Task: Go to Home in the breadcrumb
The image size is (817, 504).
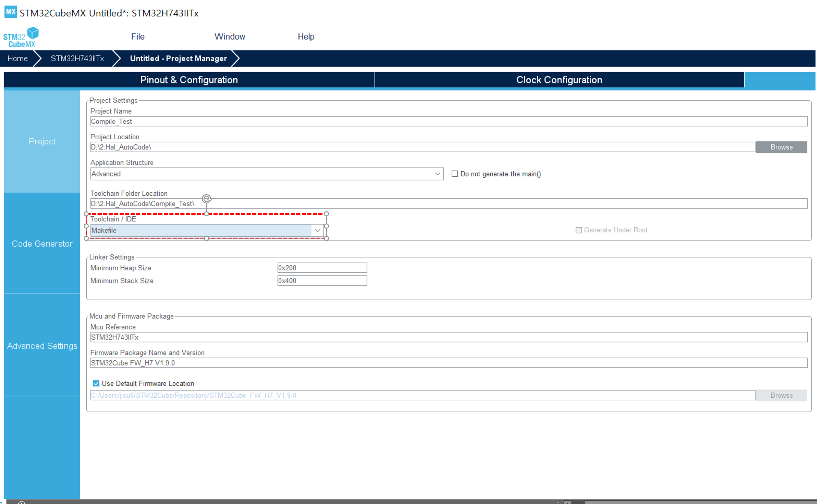Action: coord(17,59)
